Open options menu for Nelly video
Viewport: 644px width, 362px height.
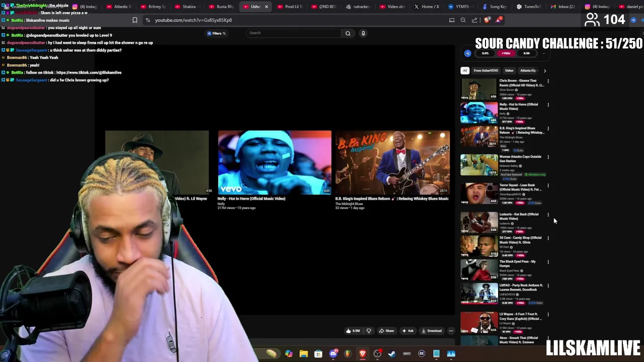point(548,105)
